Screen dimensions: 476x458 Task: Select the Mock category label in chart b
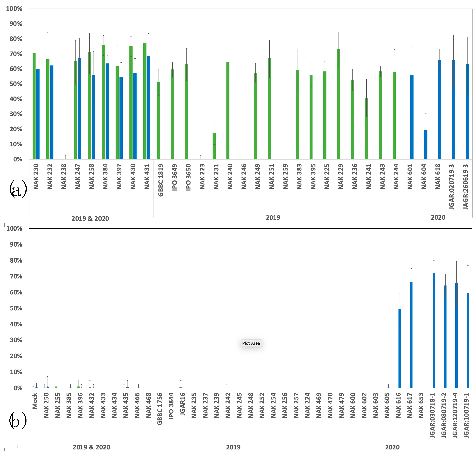point(35,401)
